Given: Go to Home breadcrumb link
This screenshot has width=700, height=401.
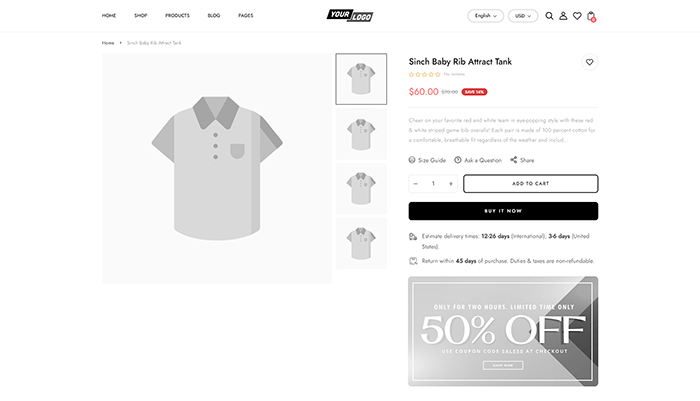Looking at the screenshot, I should [x=108, y=43].
